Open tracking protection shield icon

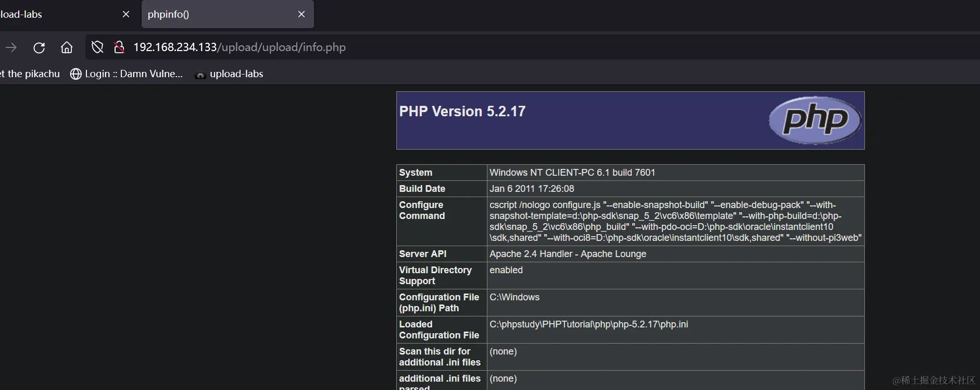tap(97, 47)
